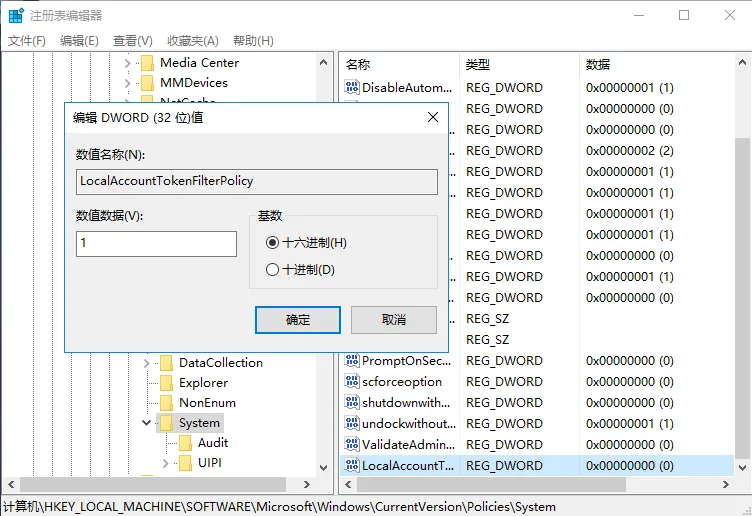Click tree pane vertical scrollbar down arrow
Viewport: 752px width, 516px height.
[323, 468]
